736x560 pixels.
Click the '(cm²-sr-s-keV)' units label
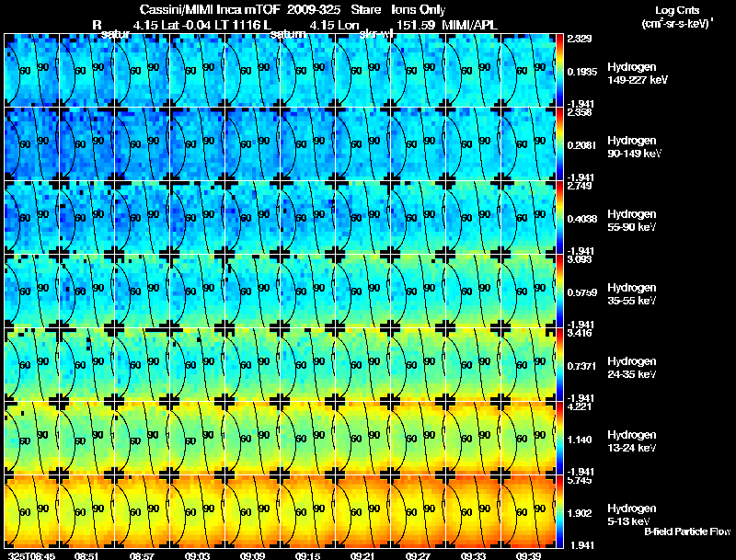click(x=677, y=24)
